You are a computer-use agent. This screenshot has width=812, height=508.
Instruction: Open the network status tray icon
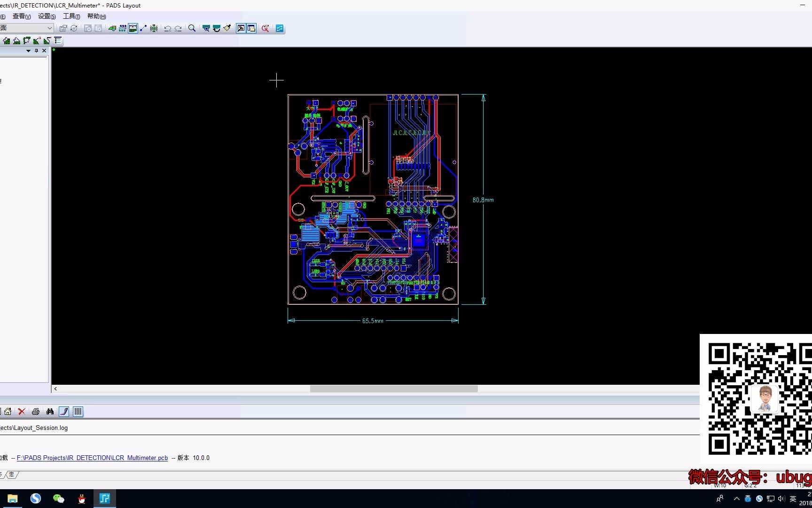[x=771, y=499]
